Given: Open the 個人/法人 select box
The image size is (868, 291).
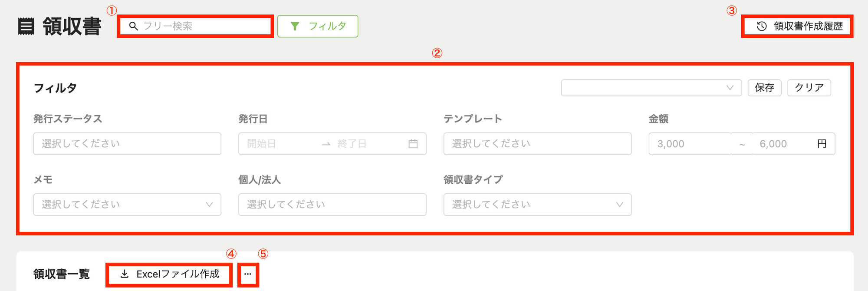Looking at the screenshot, I should coord(332,205).
